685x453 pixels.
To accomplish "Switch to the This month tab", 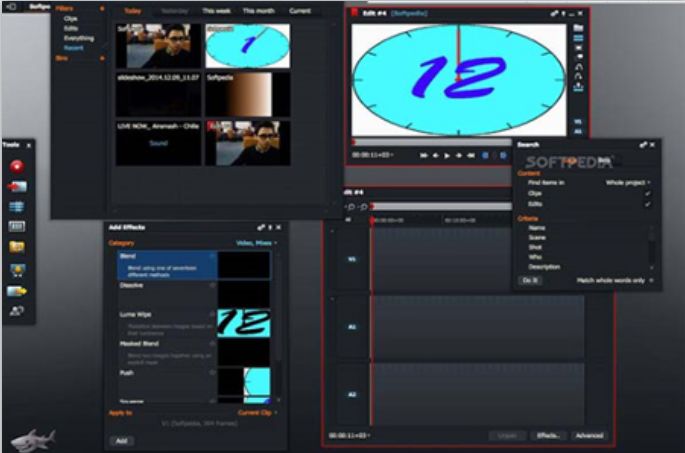I will [259, 11].
